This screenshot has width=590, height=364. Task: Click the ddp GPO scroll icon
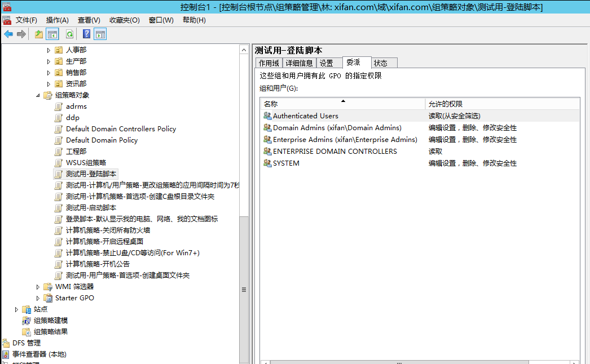point(58,118)
